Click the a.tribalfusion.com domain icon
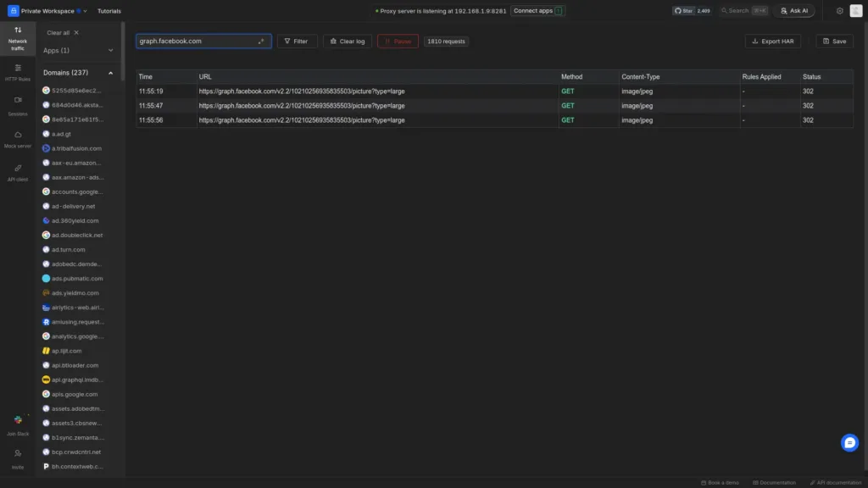This screenshot has height=488, width=868. pos(46,148)
